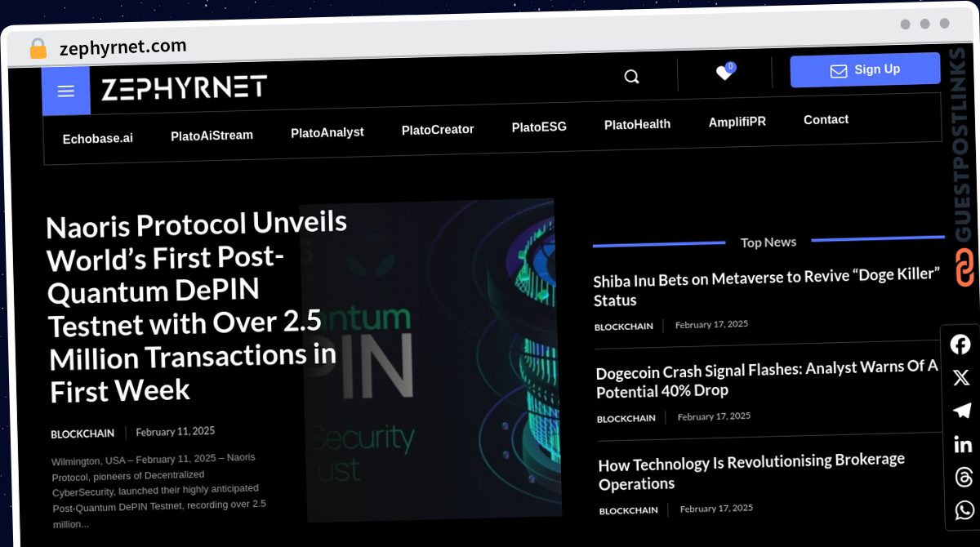980x547 pixels.
Task: Click the padlock icon in address bar
Action: [x=38, y=49]
